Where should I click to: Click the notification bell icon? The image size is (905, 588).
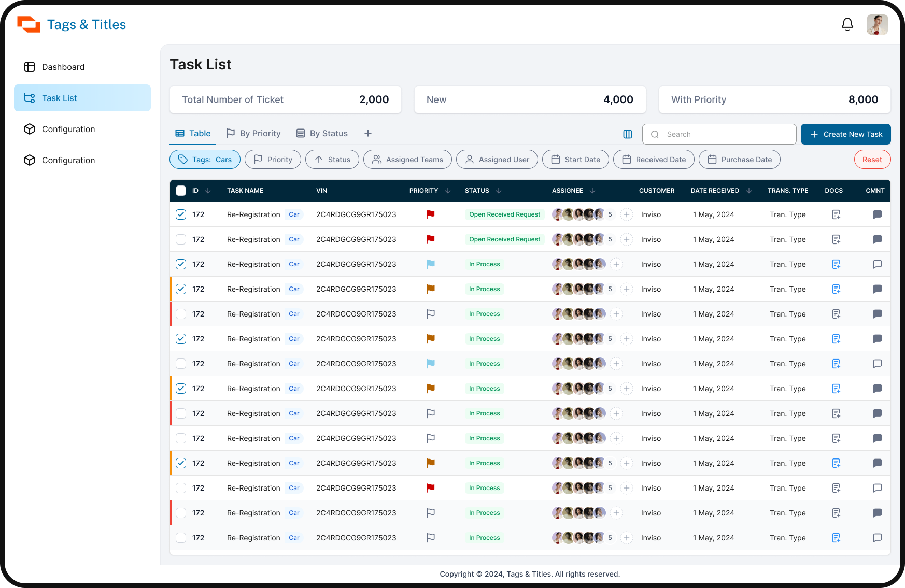[847, 24]
